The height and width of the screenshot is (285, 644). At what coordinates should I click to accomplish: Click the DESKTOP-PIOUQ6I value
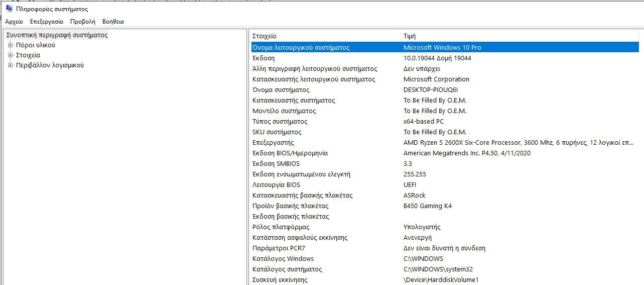431,89
